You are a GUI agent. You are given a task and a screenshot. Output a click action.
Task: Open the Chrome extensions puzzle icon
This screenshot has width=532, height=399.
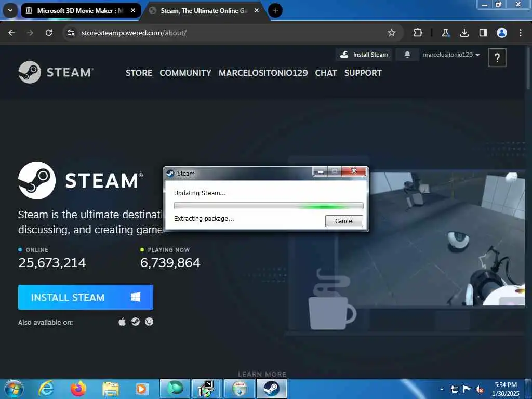click(x=418, y=33)
